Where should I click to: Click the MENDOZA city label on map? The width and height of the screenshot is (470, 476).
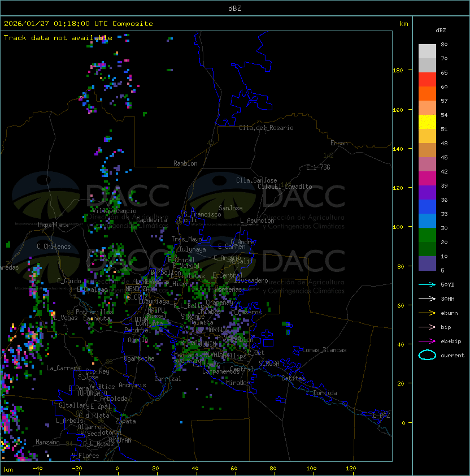137,288
